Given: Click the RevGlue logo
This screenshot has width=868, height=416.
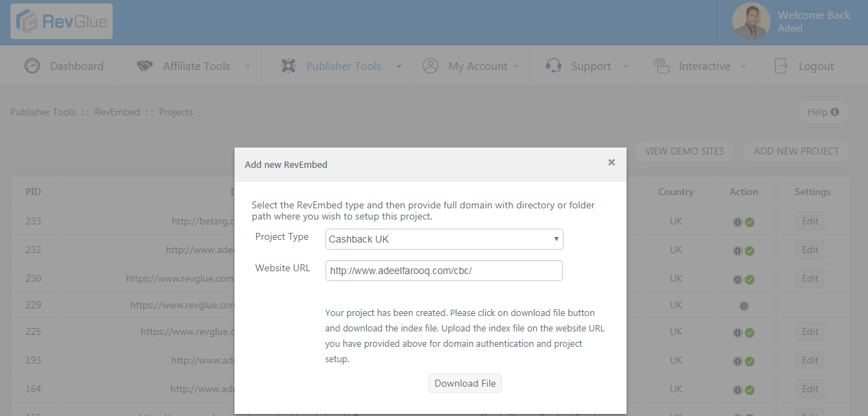Looking at the screenshot, I should tap(62, 22).
